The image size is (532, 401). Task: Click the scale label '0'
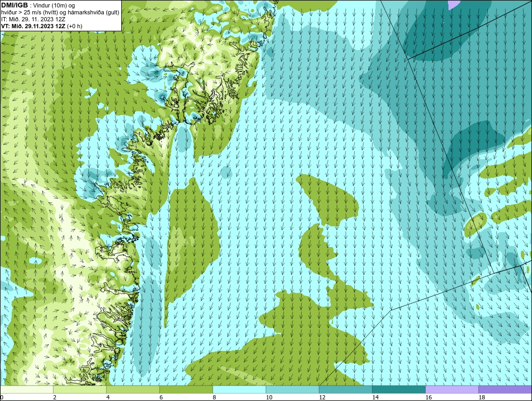click(2, 397)
